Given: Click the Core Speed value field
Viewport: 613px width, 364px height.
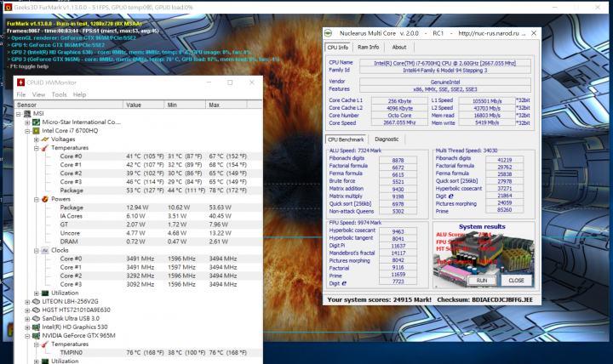Looking at the screenshot, I should (x=399, y=122).
